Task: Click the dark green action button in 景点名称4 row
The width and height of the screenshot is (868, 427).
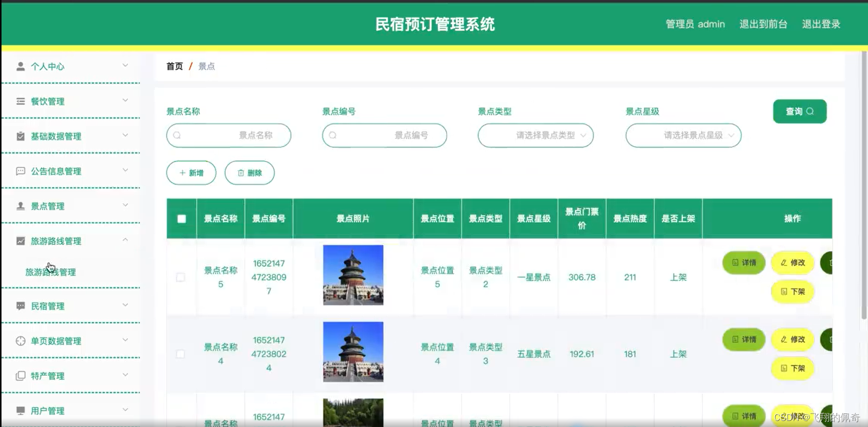Action: coord(826,339)
